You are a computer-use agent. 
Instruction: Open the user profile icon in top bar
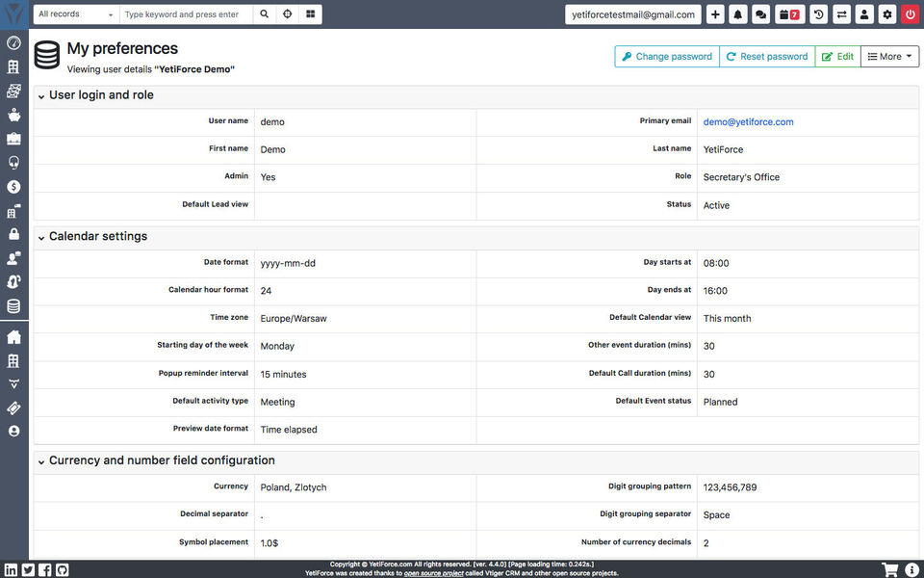(x=864, y=14)
